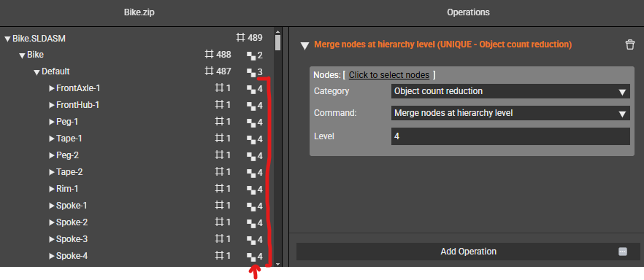Click the node count icon for FrontHub-1
644x280 pixels.
click(220, 105)
